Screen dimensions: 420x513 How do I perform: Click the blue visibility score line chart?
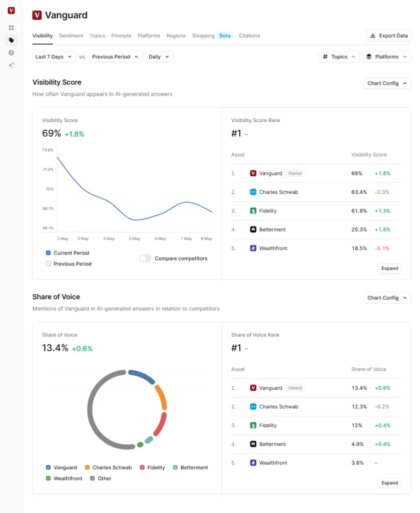pyautogui.click(x=135, y=219)
